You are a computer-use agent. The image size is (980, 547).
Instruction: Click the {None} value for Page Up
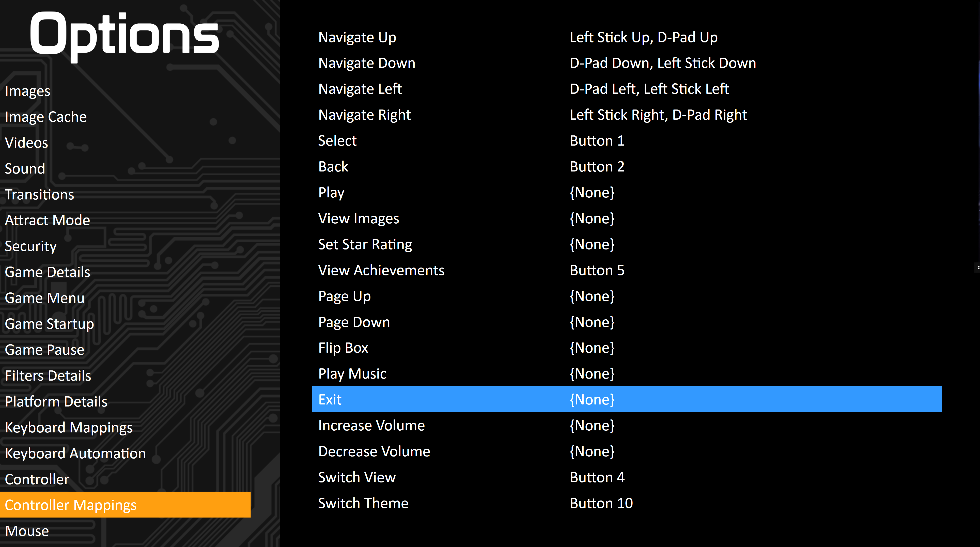tap(592, 296)
